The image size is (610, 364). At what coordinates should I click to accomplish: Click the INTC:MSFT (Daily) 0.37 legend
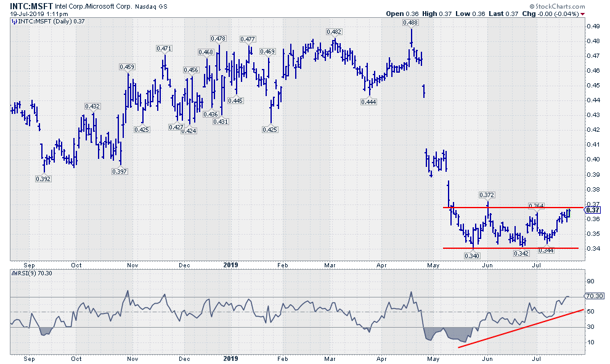[x=51, y=22]
